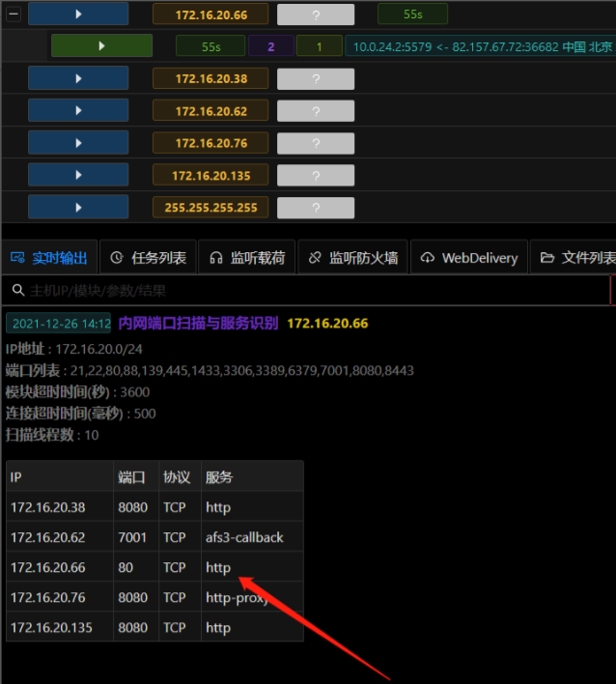Select table cell 172.16.20.66

pyautogui.click(x=60, y=567)
